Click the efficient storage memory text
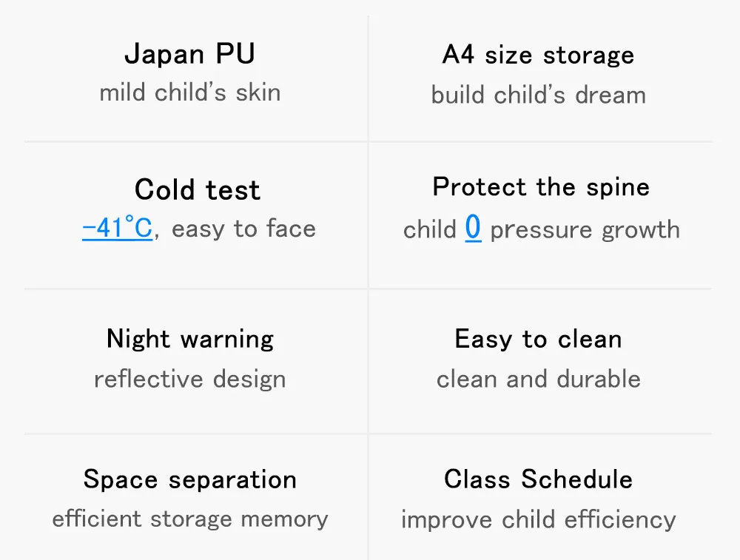 (x=190, y=519)
